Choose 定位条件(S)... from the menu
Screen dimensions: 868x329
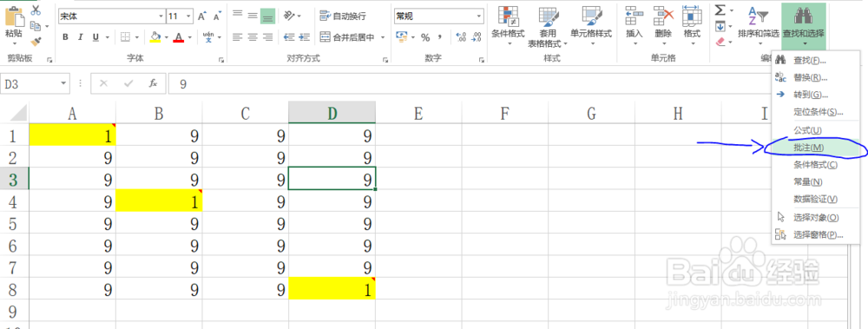[x=815, y=112]
